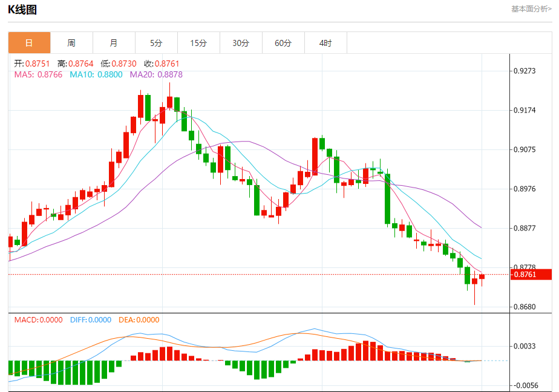Click the 0.9273 price axis label
559x392 pixels.
[x=525, y=71]
